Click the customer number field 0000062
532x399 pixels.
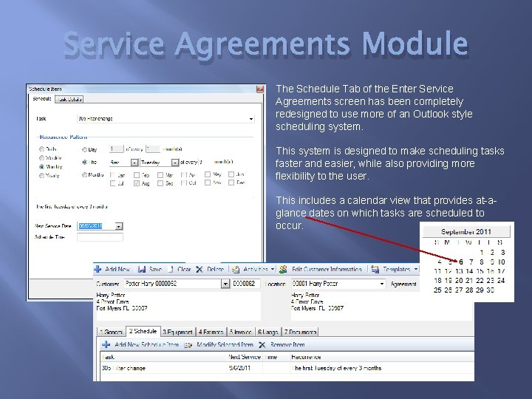click(245, 284)
